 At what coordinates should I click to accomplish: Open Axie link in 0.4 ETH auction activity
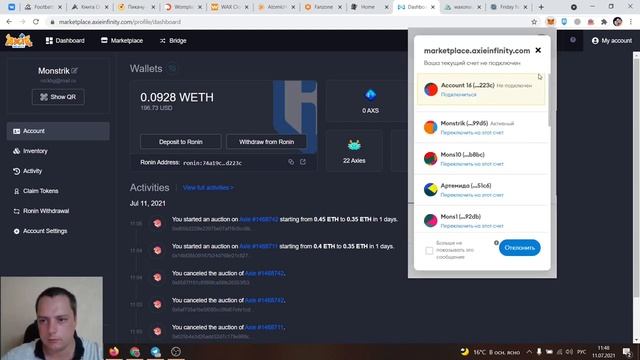[258, 246]
